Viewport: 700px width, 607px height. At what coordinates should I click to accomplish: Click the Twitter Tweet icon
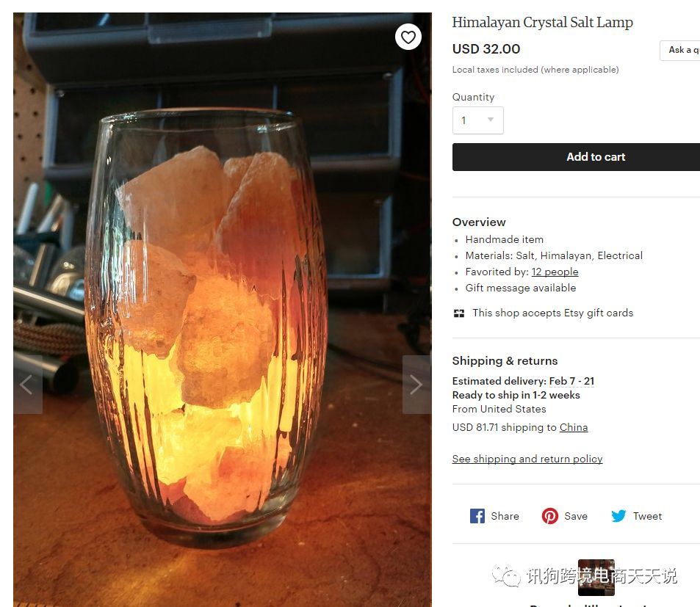[618, 516]
